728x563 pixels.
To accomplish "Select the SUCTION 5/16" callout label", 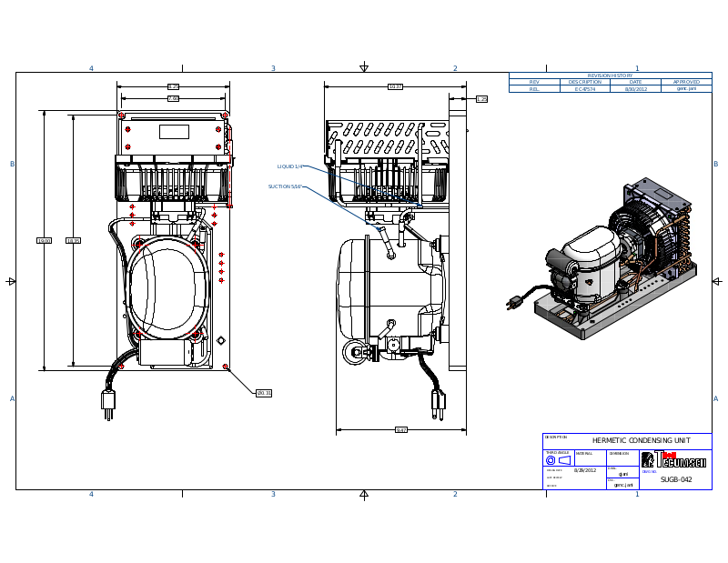I will [284, 186].
